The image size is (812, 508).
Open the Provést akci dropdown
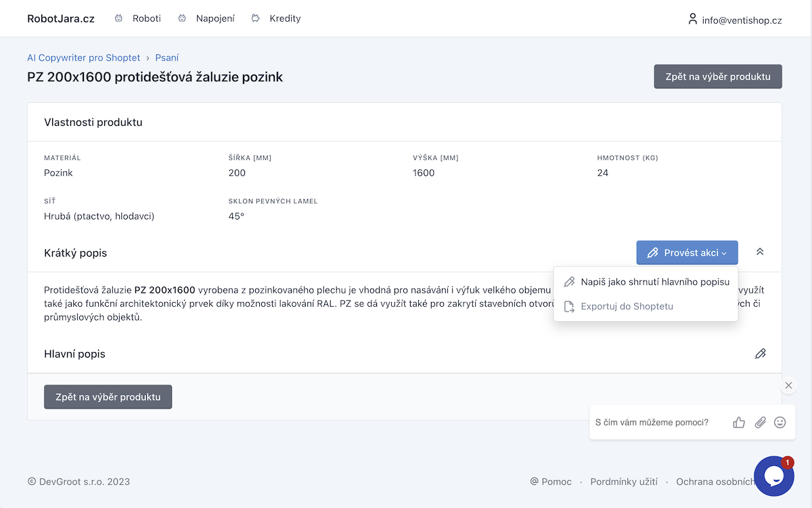[687, 253]
